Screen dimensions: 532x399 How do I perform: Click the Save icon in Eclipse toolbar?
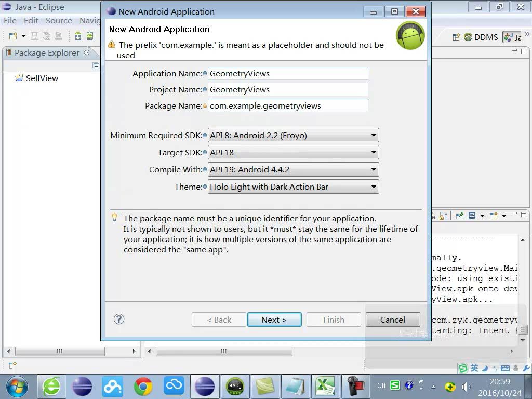point(34,36)
